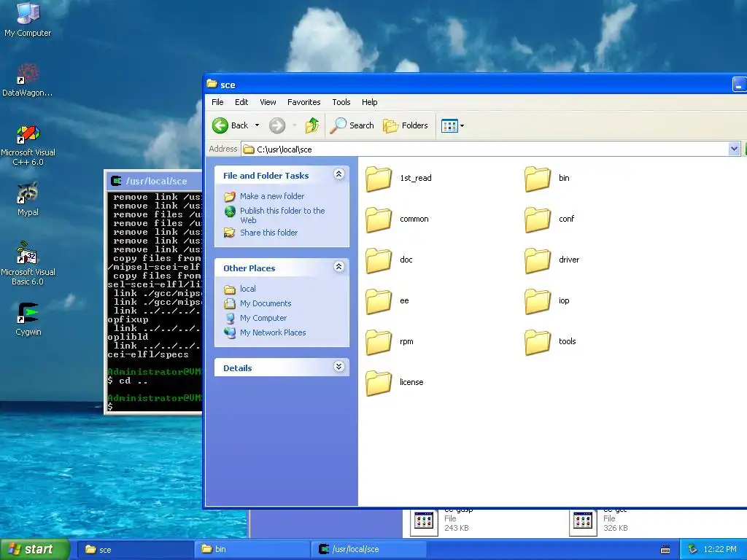Screen dimensions: 747x560
Task: Click the Cygwin terminal title bar
Action: 154,181
